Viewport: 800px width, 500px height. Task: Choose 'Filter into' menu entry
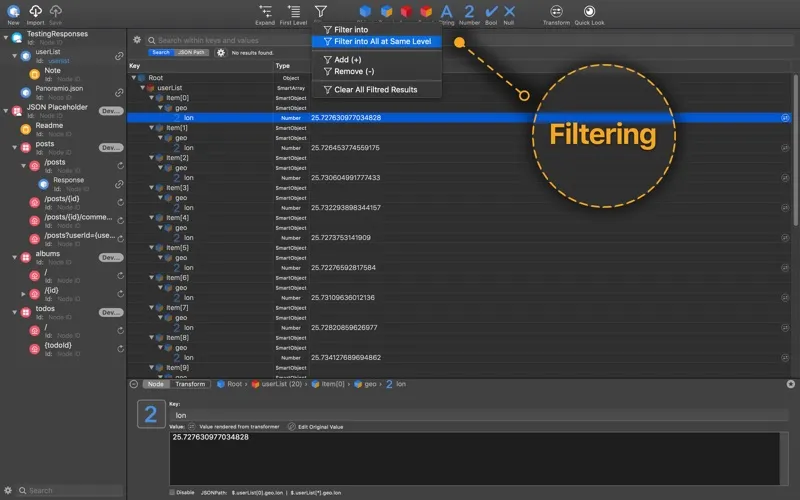pos(377,30)
